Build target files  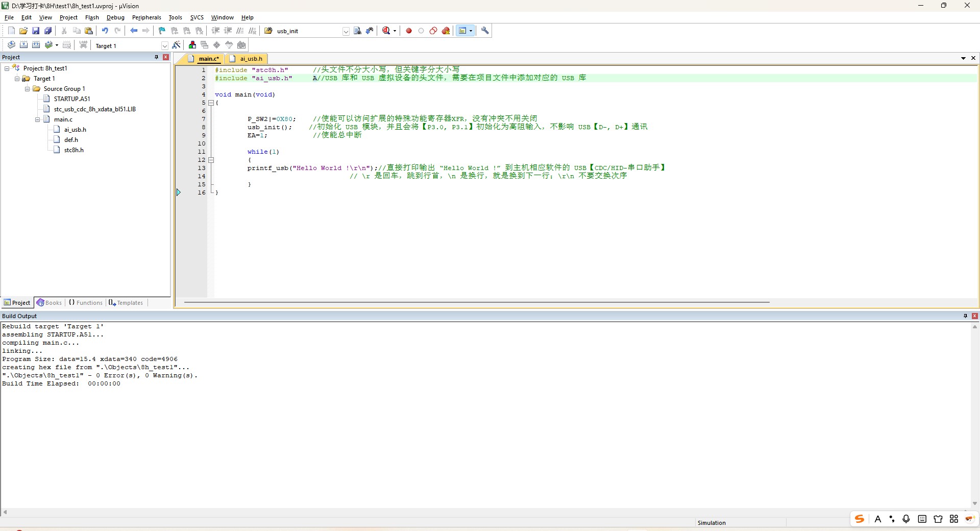click(x=23, y=45)
